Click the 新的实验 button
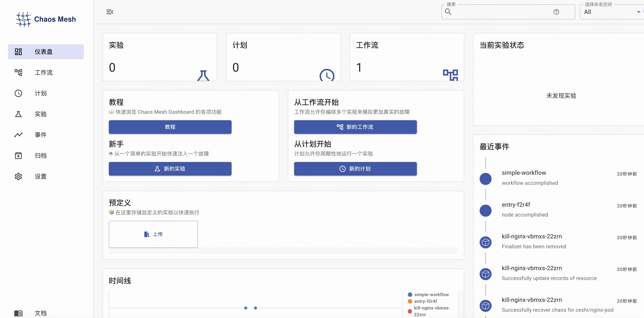Viewport: 644px width, 318px height. coord(170,169)
